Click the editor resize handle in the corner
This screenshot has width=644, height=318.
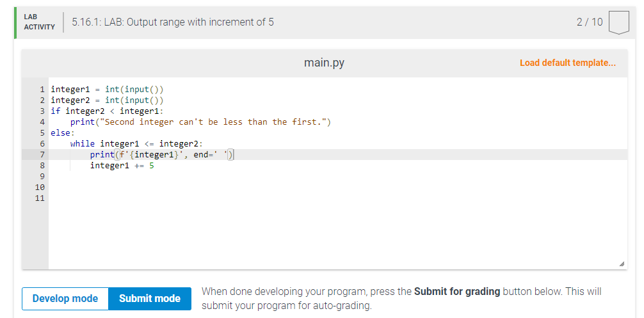(622, 264)
